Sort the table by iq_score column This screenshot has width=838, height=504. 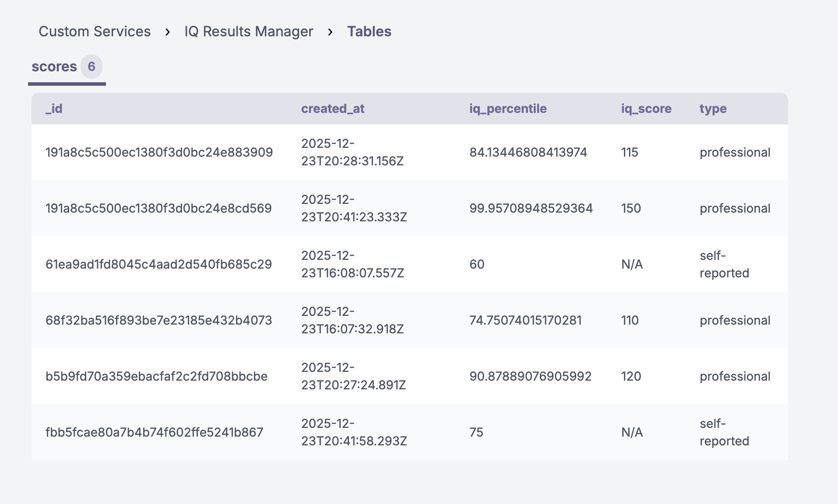click(x=646, y=108)
